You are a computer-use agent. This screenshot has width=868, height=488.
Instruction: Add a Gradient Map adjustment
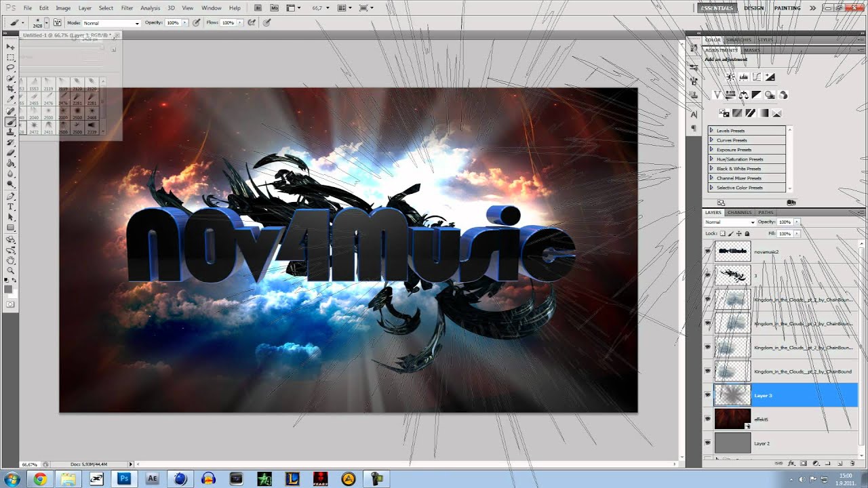(764, 113)
